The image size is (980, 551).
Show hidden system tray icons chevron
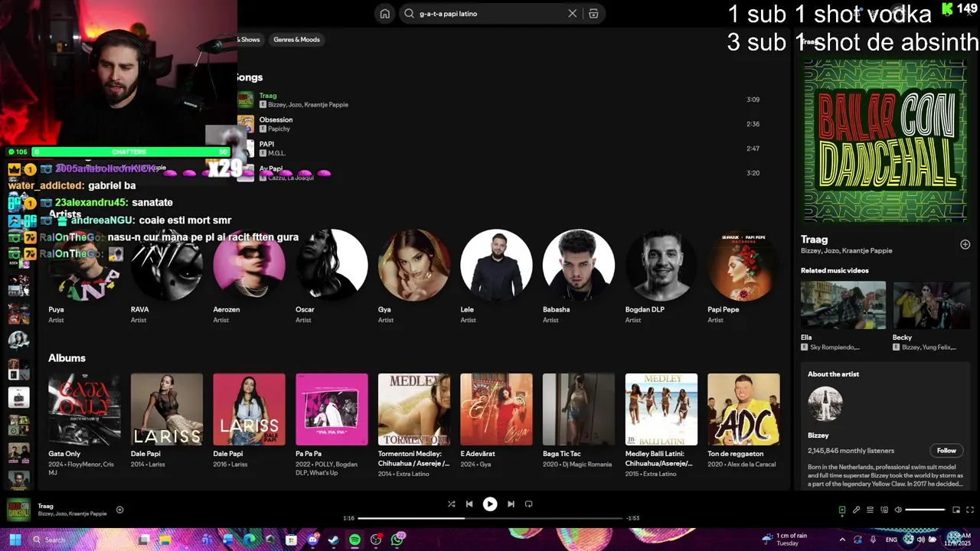[x=842, y=540]
